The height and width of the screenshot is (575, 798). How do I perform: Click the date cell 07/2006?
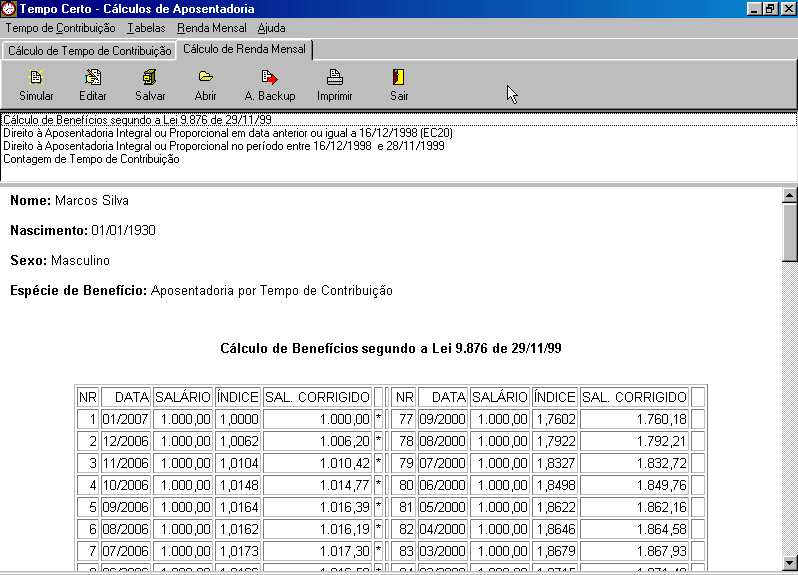(126, 551)
